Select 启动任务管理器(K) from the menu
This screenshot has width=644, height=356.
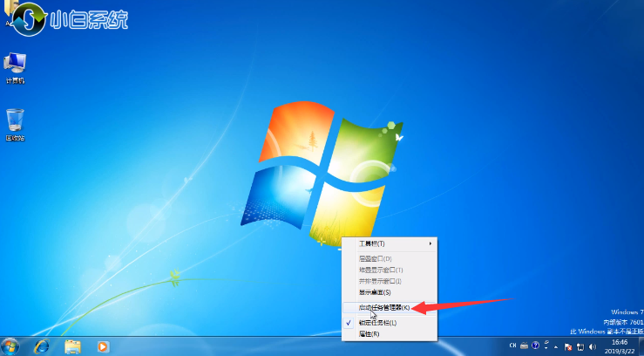pos(390,307)
